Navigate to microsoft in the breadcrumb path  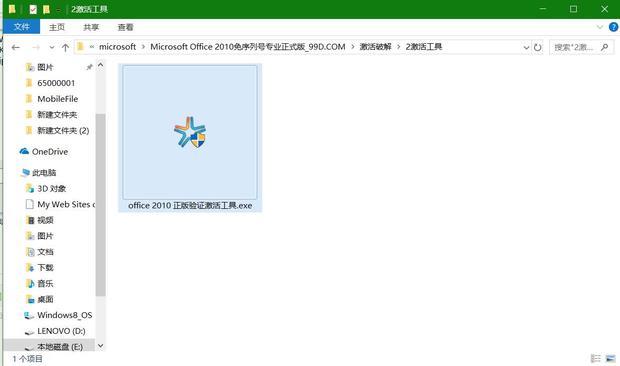click(x=117, y=47)
